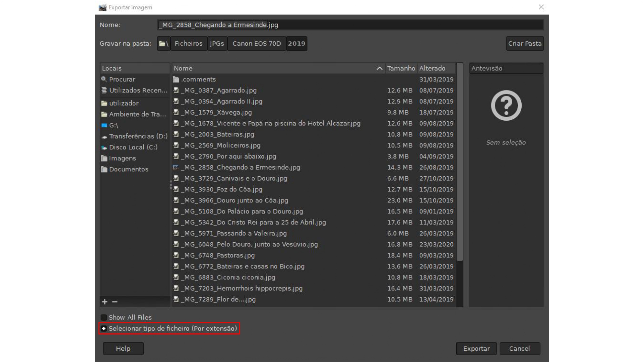Select Transferências (D:) drive icon
The image size is (644, 362).
point(104,137)
